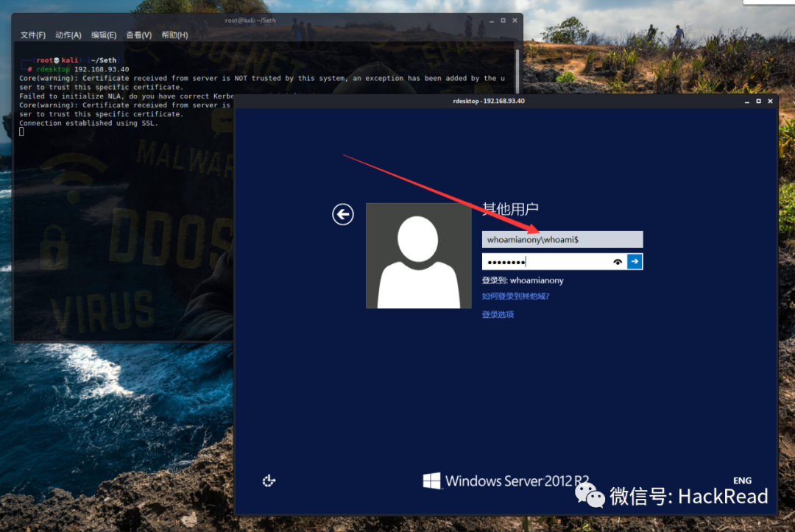Screen dimensions: 795x532
Task: Click terminal vertical scrollbar
Action: (x=517, y=71)
